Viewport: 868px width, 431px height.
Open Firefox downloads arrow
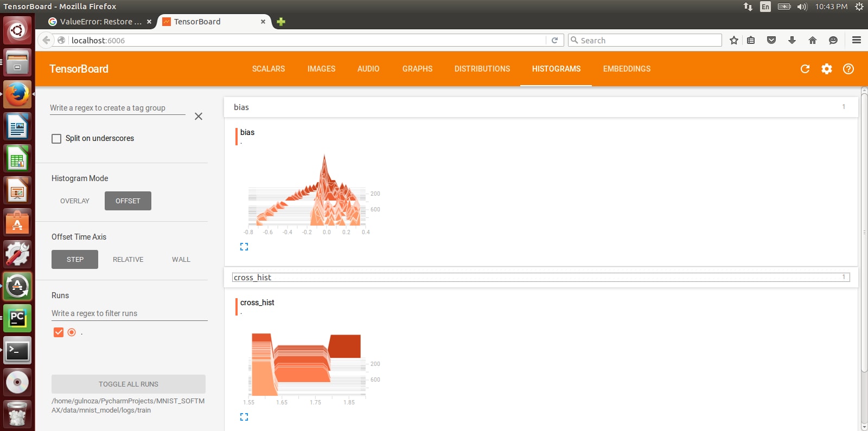point(792,40)
